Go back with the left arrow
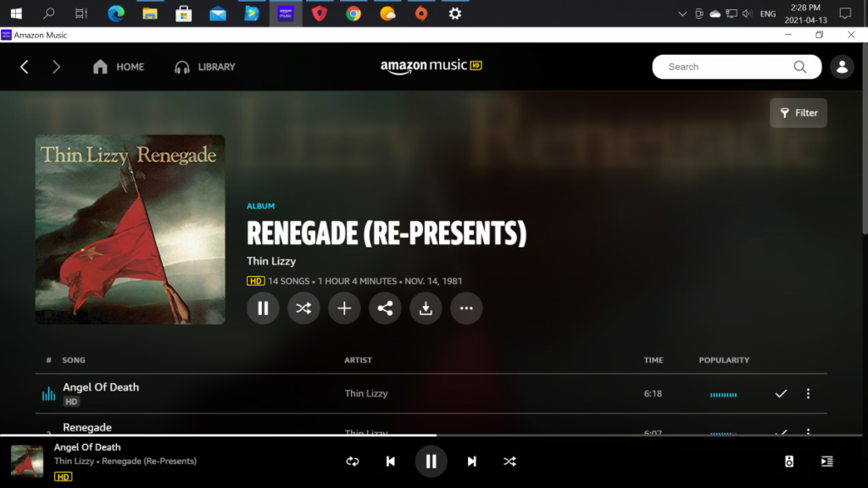The height and width of the screenshot is (488, 868). tap(25, 67)
